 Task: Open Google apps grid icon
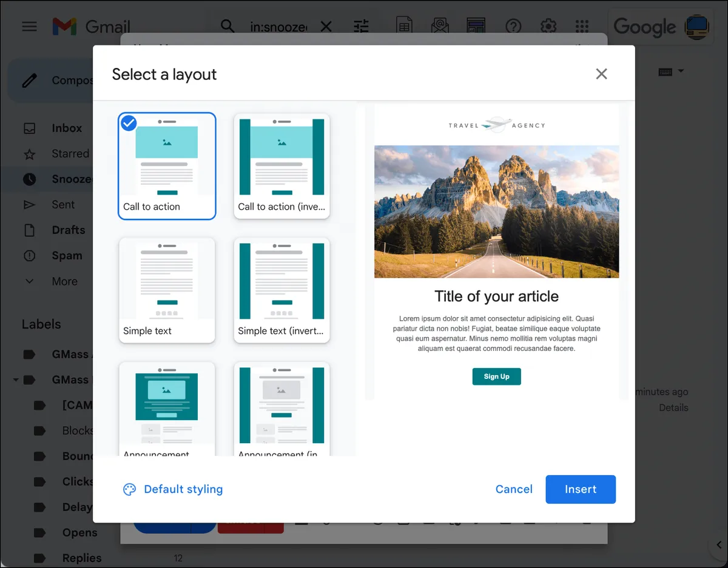pyautogui.click(x=582, y=26)
